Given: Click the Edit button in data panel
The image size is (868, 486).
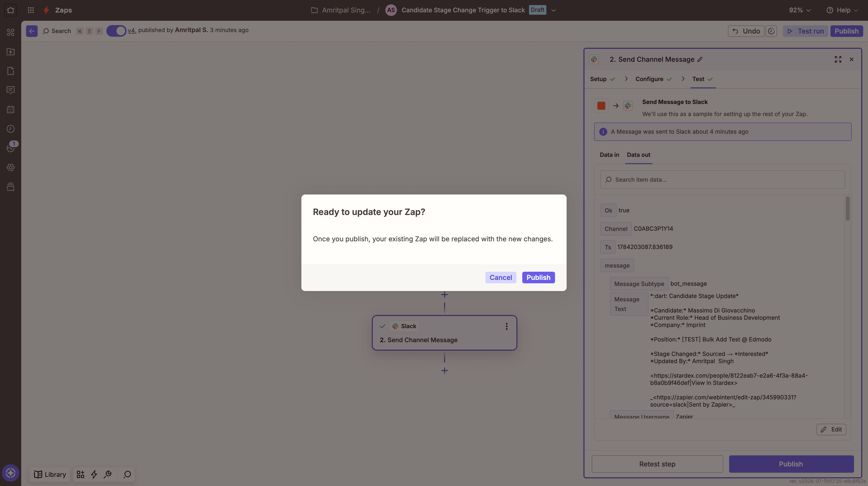Looking at the screenshot, I should (x=831, y=430).
